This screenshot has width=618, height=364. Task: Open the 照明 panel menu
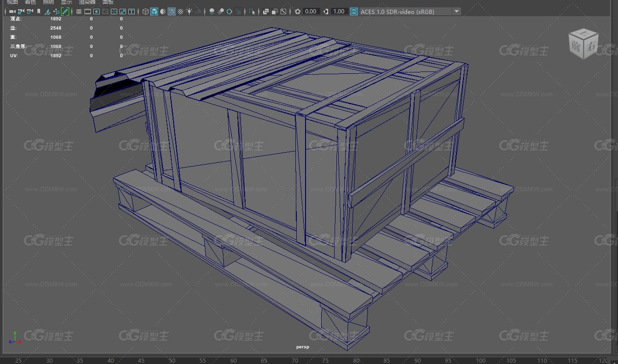48,2
